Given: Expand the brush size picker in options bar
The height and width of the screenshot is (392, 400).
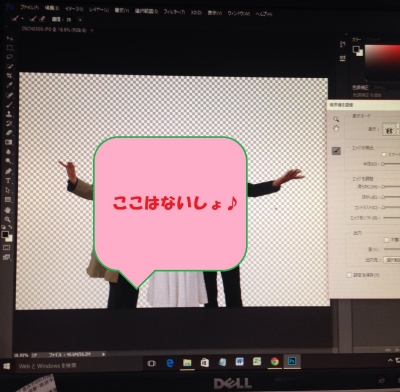Looking at the screenshot, I should coord(80,20).
